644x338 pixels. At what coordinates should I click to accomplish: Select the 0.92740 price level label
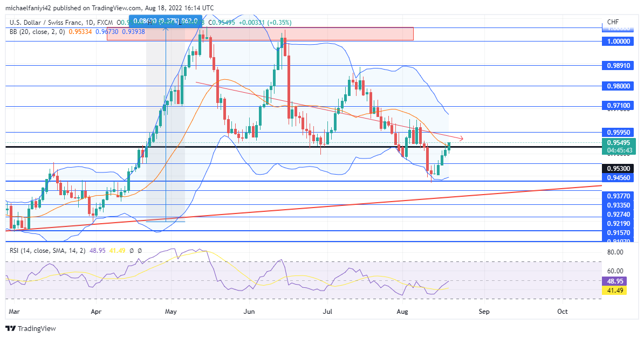pos(619,215)
